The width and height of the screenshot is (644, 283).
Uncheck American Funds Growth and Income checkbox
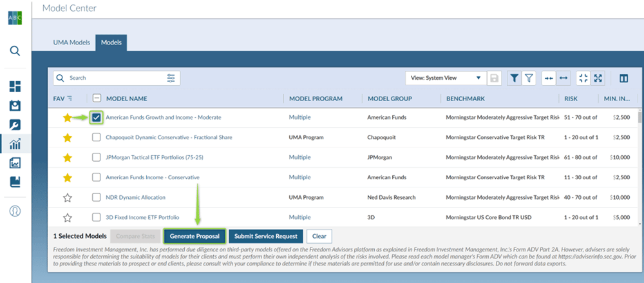[97, 117]
